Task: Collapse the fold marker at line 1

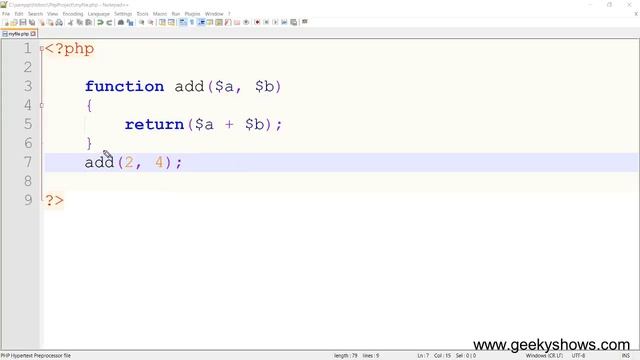Action: pyautogui.click(x=42, y=49)
